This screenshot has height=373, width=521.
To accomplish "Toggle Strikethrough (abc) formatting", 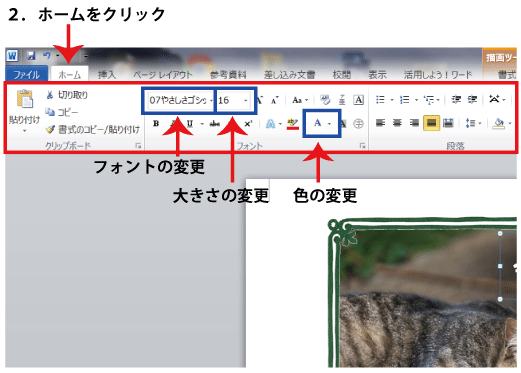I will tap(215, 124).
